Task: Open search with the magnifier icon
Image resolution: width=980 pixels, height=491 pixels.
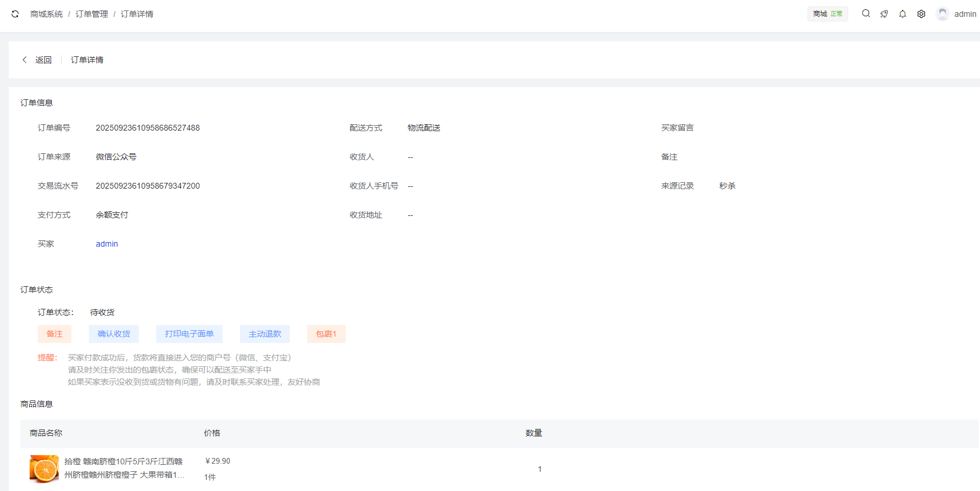Action: point(866,14)
